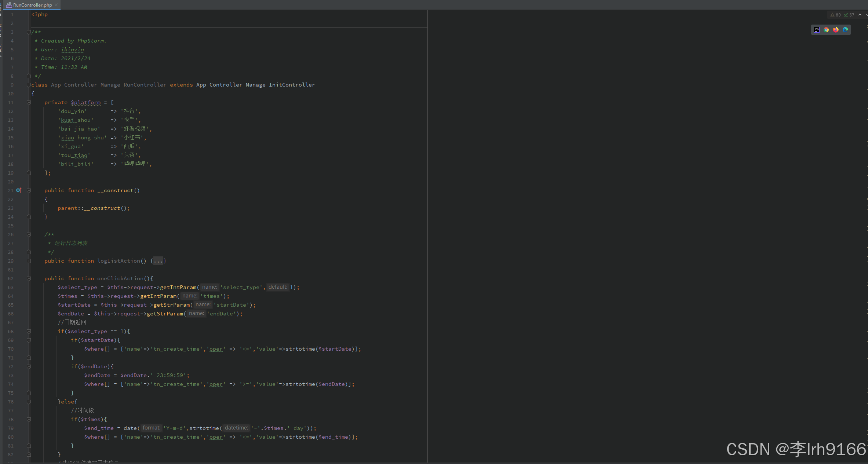Collapse the oneClickAction function fold

[29, 278]
